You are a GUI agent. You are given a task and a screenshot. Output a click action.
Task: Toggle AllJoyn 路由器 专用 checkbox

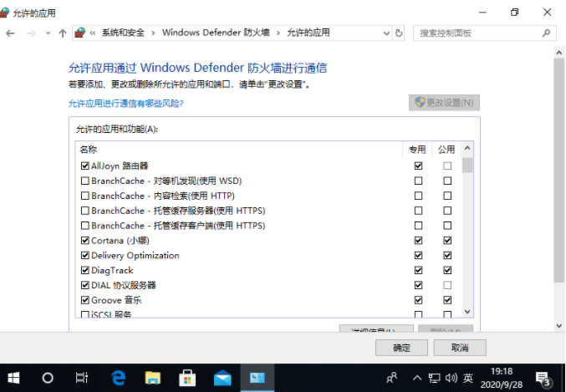click(x=418, y=166)
